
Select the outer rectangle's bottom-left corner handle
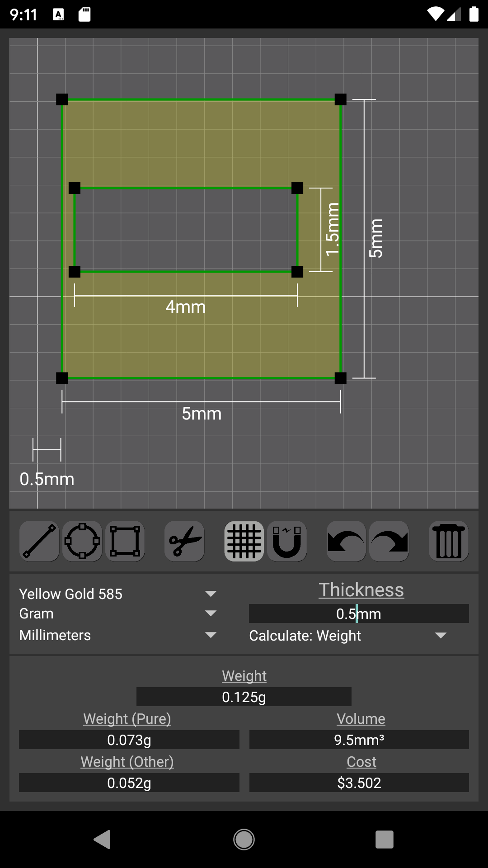coord(62,378)
